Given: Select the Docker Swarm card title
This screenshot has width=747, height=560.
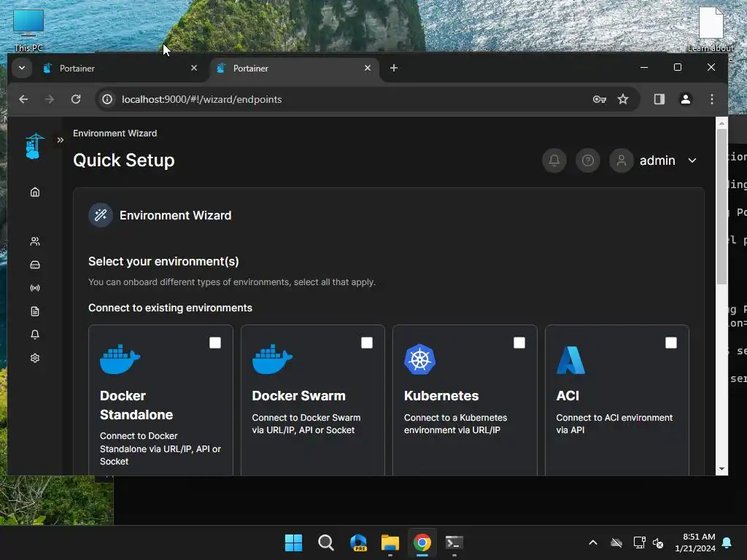Looking at the screenshot, I should pyautogui.click(x=298, y=396).
